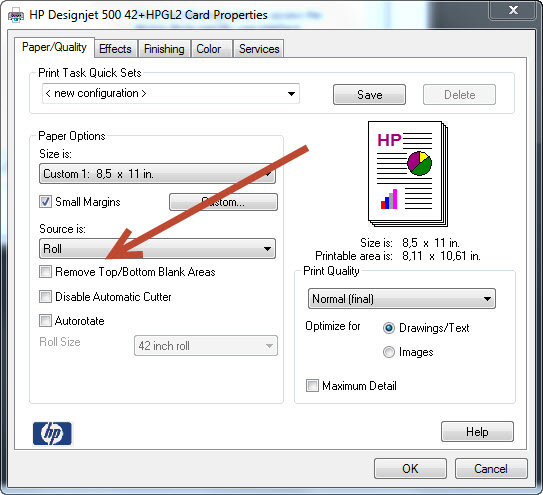Image resolution: width=543 pixels, height=495 pixels.
Task: Open the paper Size Custom 1 dropdown
Action: (158, 174)
